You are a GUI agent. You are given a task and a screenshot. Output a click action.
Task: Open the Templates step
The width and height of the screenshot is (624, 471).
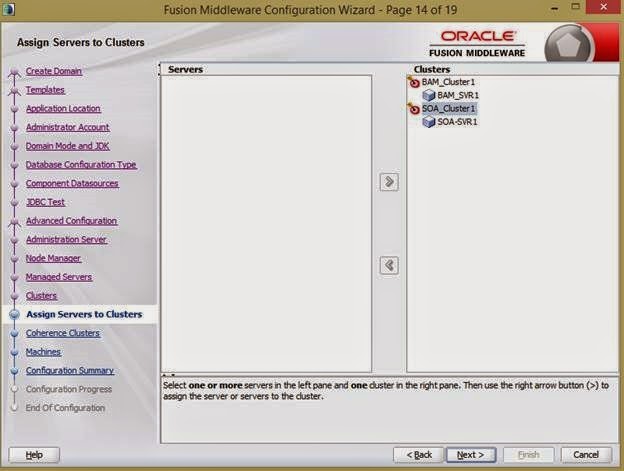pos(45,90)
